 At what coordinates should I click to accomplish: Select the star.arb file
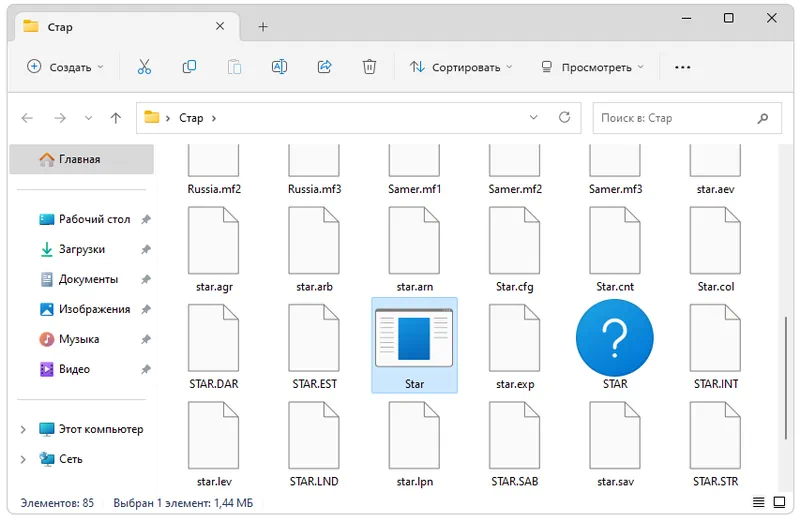pyautogui.click(x=314, y=249)
